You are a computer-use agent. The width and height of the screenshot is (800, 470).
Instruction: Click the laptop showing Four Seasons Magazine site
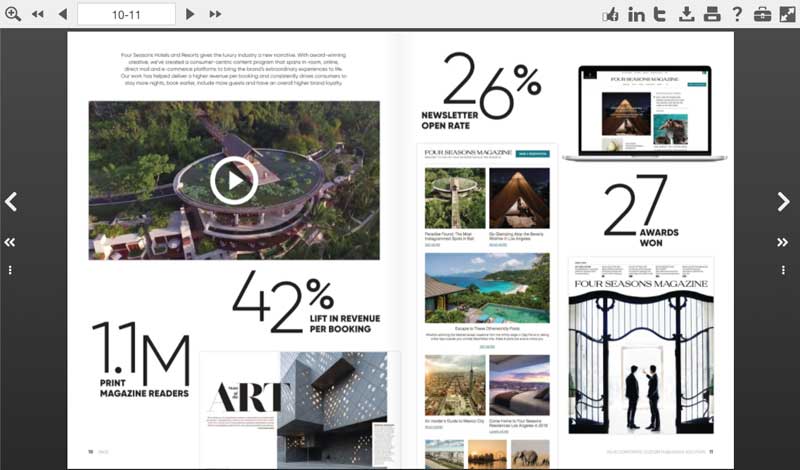pyautogui.click(x=645, y=113)
